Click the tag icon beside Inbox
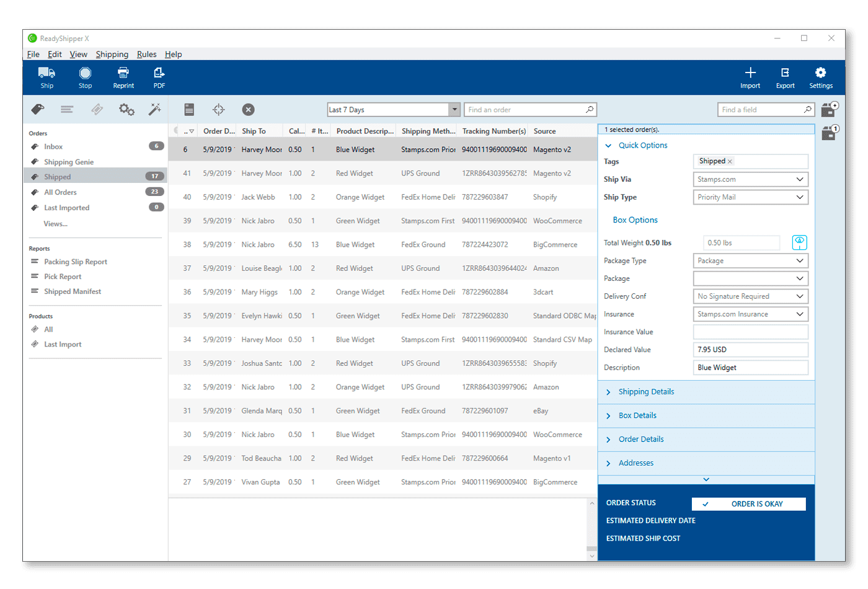The image size is (868, 589). click(35, 147)
